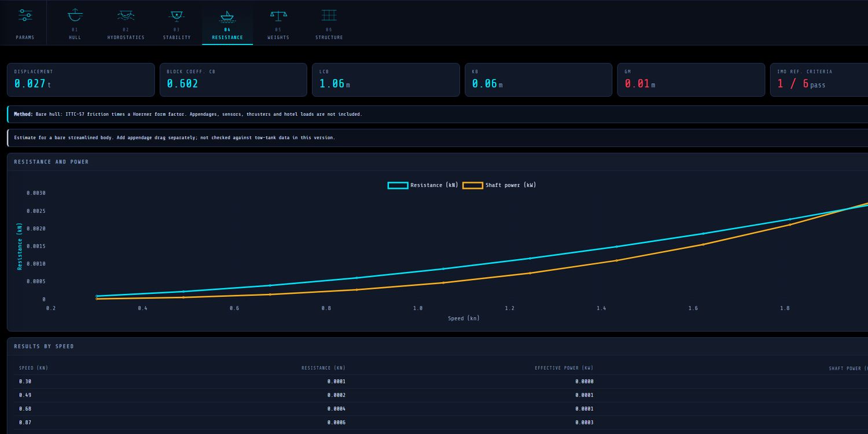Open the Hydrostatics waves icon
This screenshot has height=434, width=868.
coord(126,15)
